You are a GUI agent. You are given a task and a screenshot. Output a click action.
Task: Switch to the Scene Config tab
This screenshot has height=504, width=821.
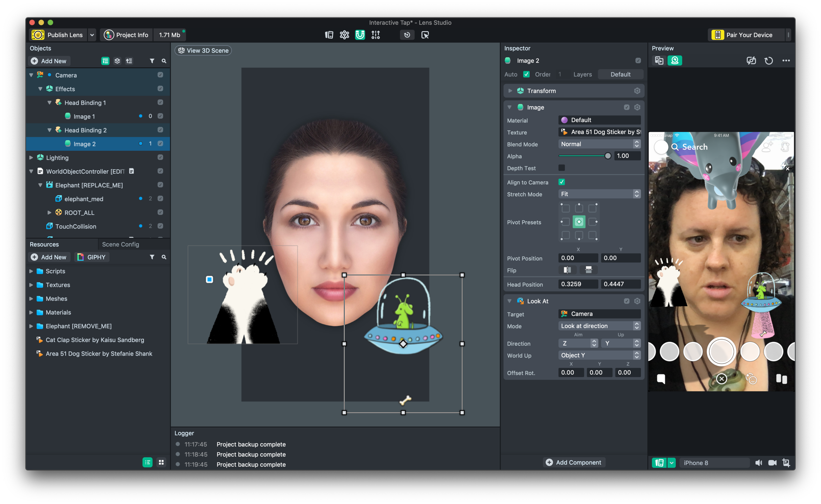[120, 244]
